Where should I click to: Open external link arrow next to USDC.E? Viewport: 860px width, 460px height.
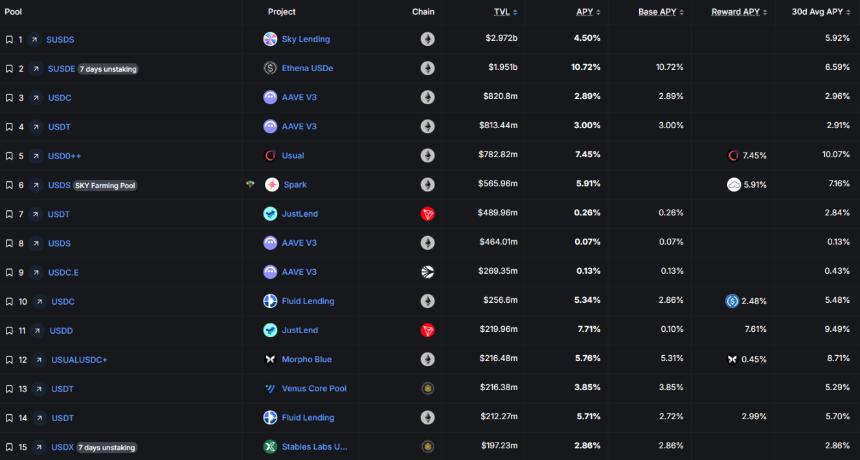pos(35,272)
